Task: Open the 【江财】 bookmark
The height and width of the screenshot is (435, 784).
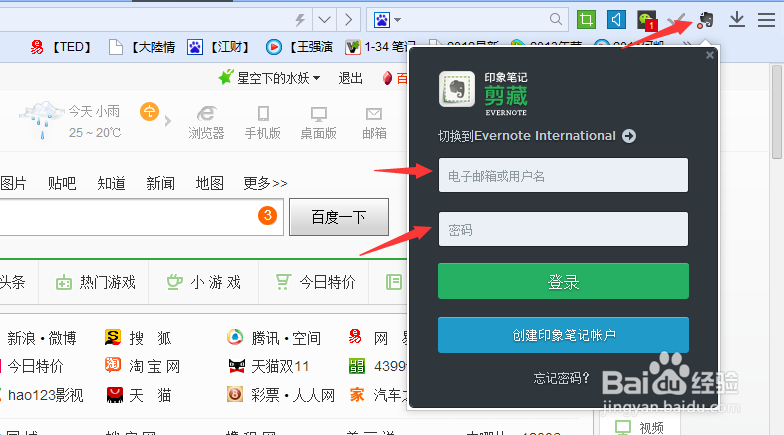Action: pos(218,47)
